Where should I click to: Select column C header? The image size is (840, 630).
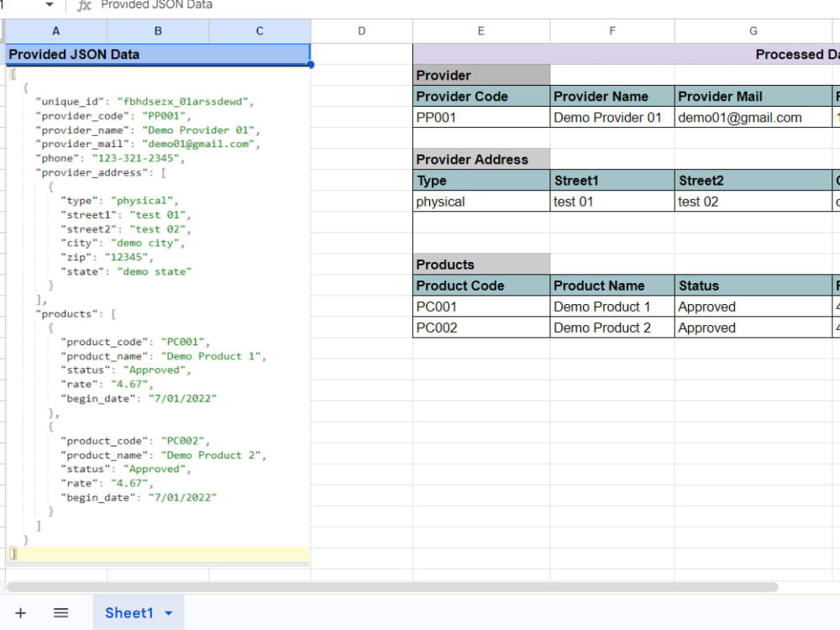260,31
